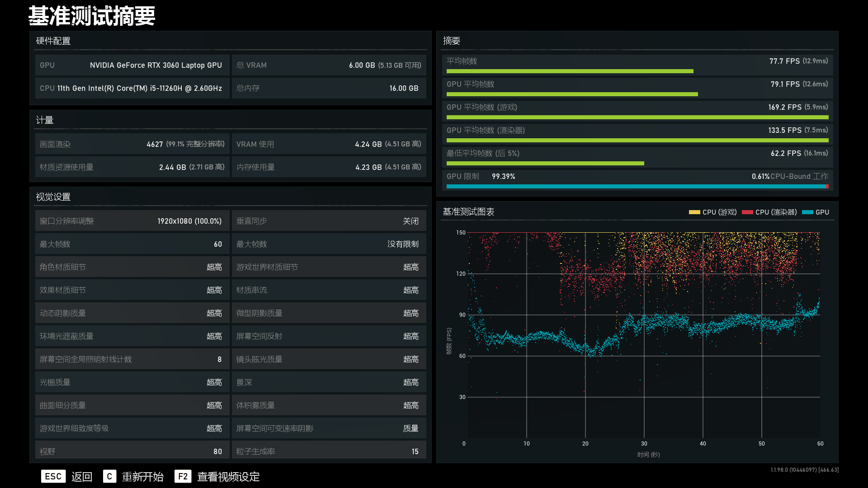The width and height of the screenshot is (868, 488).
Task: Click the F2 key icon
Action: pos(183,476)
